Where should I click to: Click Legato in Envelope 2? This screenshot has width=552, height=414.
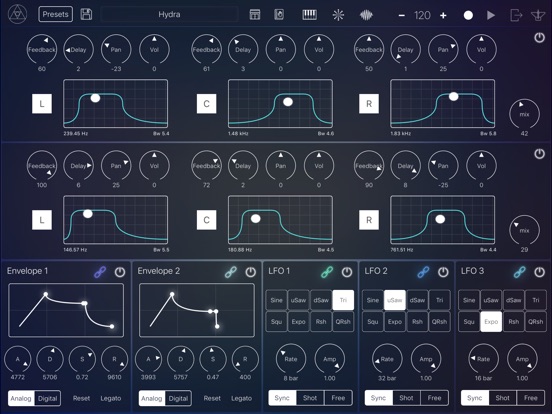[242, 399]
